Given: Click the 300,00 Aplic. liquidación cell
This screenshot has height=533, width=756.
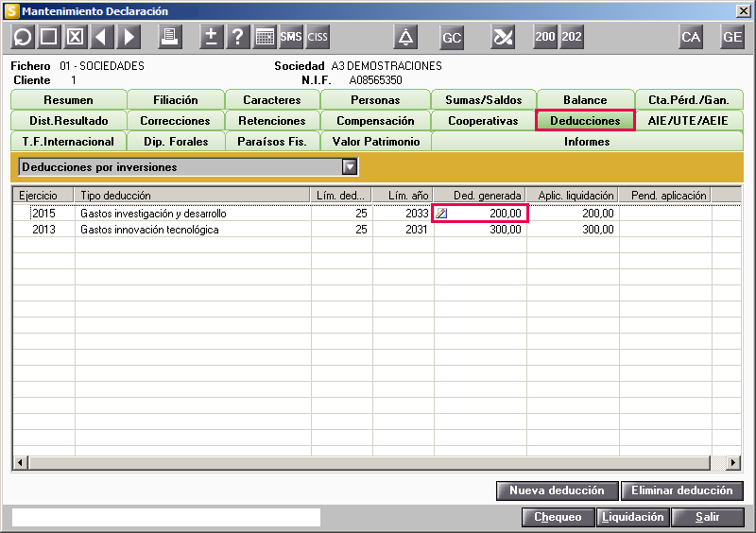Looking at the screenshot, I should coord(573,230).
